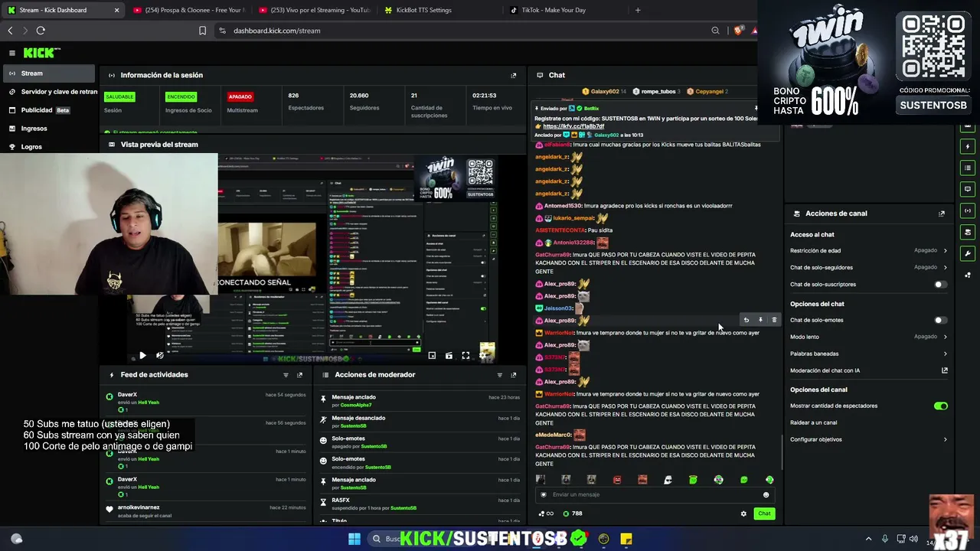Image resolution: width=980 pixels, height=551 pixels.
Task: Unmute the stream preview audio
Action: (x=159, y=355)
